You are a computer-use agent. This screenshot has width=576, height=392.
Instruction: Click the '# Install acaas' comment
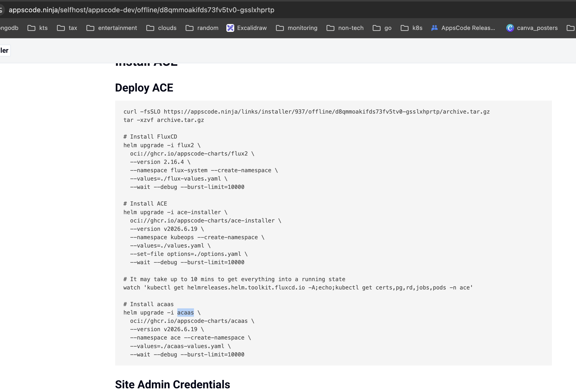point(149,304)
